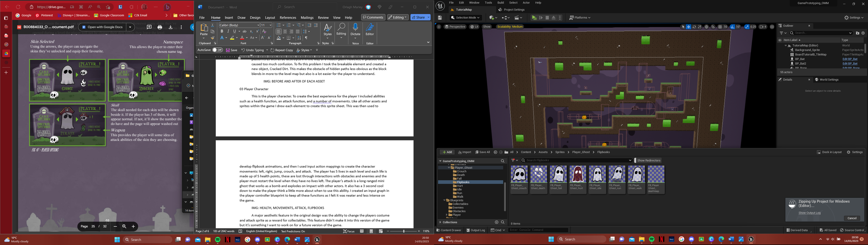The image size is (868, 245).
Task: Click add-collection plus icon in Collections
Action: (496, 222)
